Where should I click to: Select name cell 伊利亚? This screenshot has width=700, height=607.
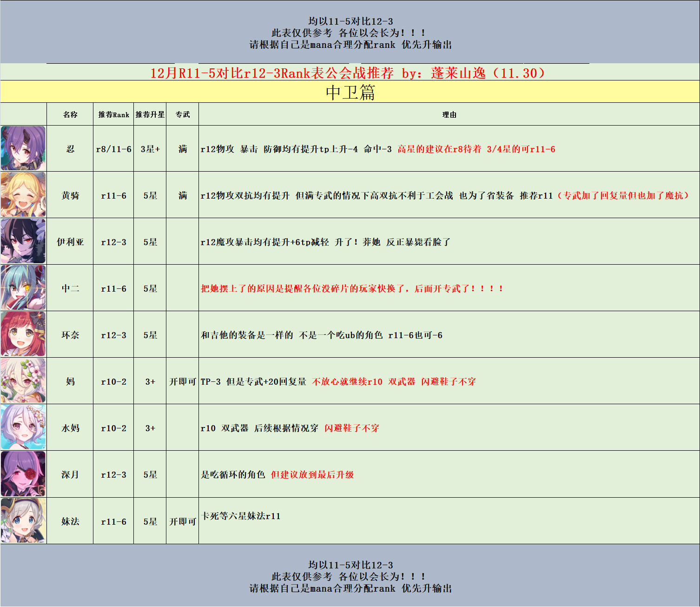point(70,242)
